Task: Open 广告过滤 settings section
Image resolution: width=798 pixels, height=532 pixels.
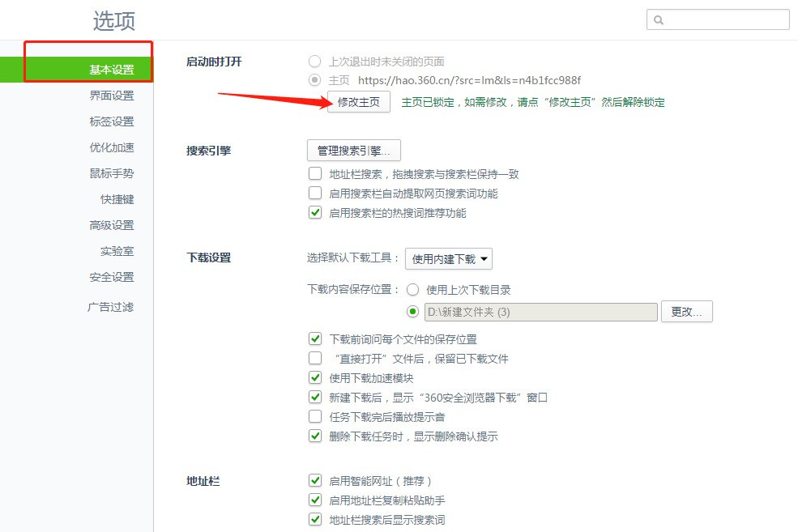Action: coord(110,307)
